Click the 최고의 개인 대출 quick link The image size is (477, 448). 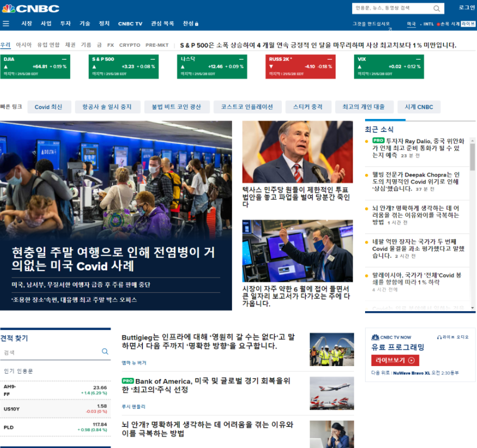click(x=364, y=107)
